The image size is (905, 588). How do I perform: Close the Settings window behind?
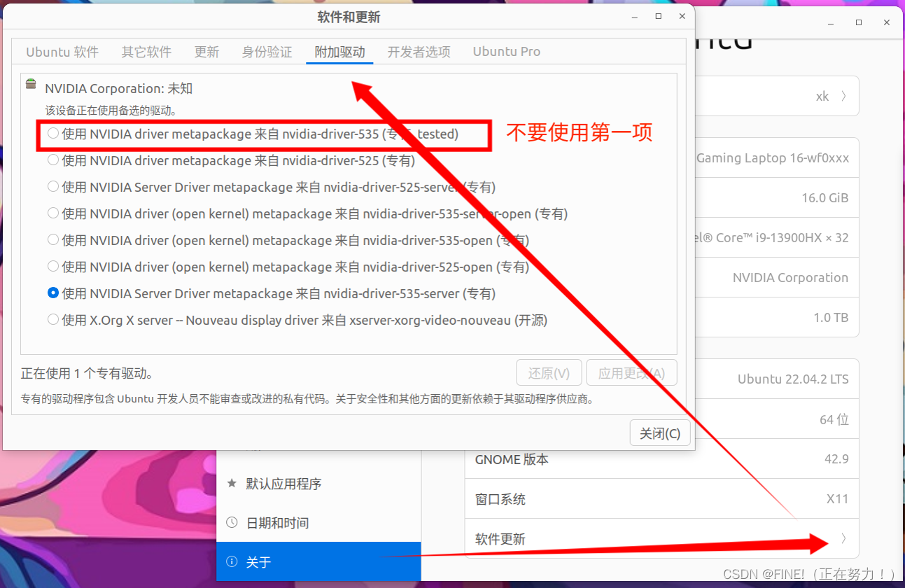(887, 22)
